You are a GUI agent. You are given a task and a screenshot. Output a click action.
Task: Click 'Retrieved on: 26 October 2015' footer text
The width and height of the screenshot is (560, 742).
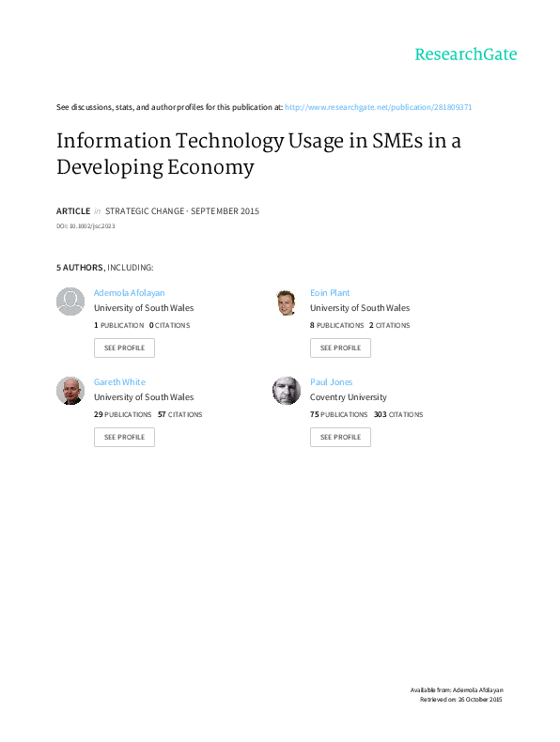click(x=461, y=700)
